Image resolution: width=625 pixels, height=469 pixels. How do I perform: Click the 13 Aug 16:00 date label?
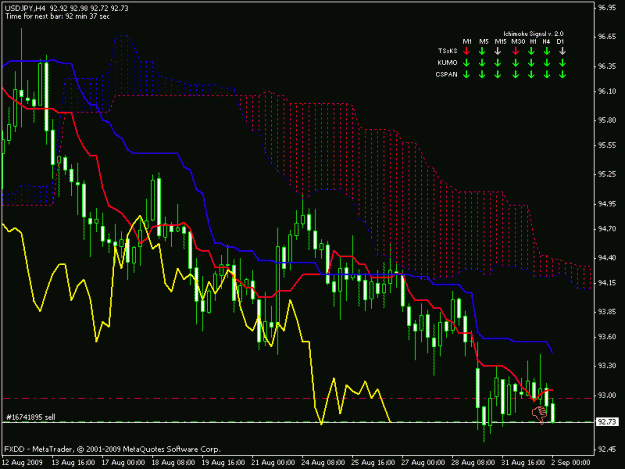73,462
